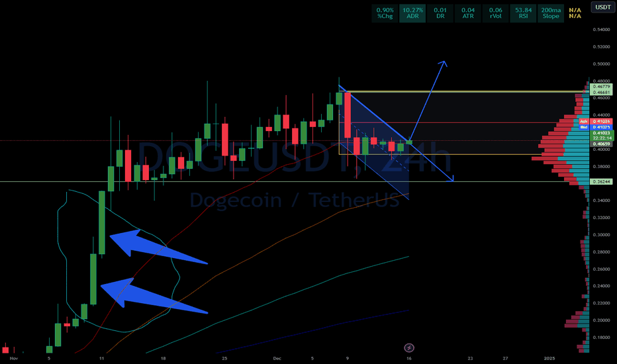This screenshot has height=364, width=617.
Task: Click 0.48000 on the price axis
Action: point(601,81)
